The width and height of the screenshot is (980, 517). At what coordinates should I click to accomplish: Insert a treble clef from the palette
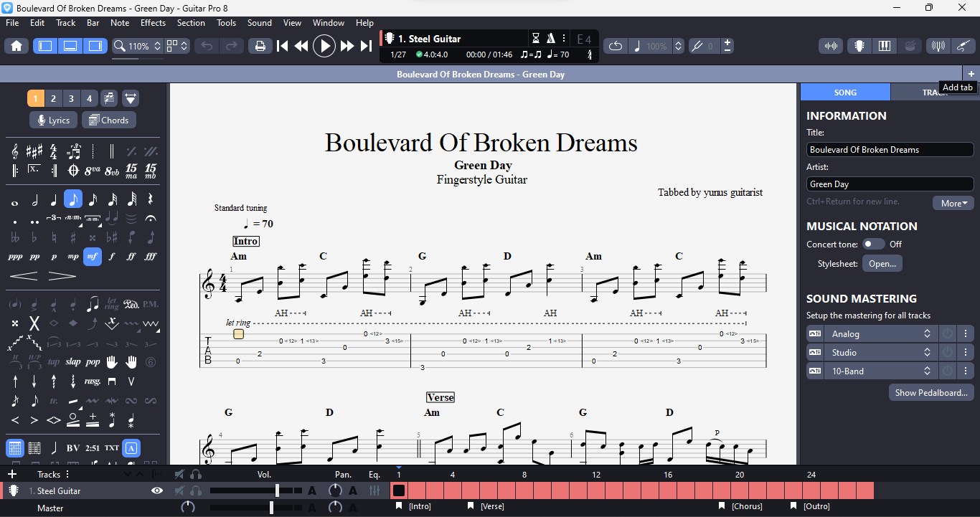(15, 151)
